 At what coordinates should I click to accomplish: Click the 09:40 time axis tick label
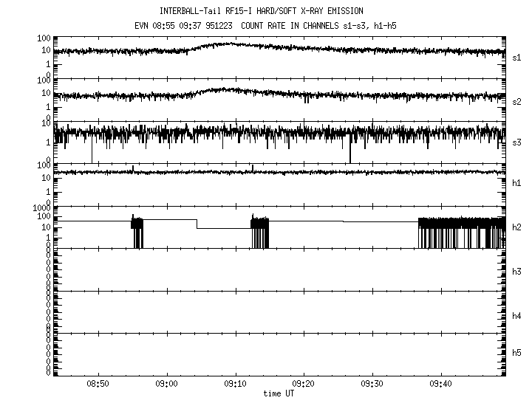pos(441,385)
